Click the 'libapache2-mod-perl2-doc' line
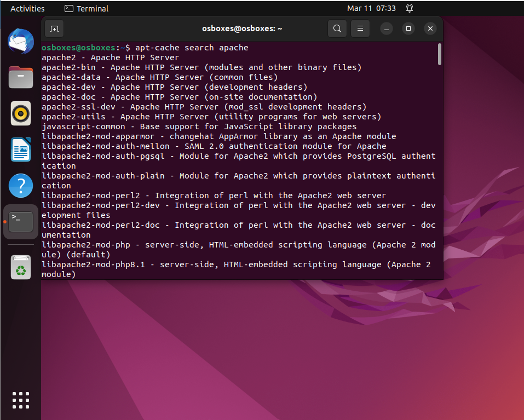Screen dimensions: 524x420 239,230
